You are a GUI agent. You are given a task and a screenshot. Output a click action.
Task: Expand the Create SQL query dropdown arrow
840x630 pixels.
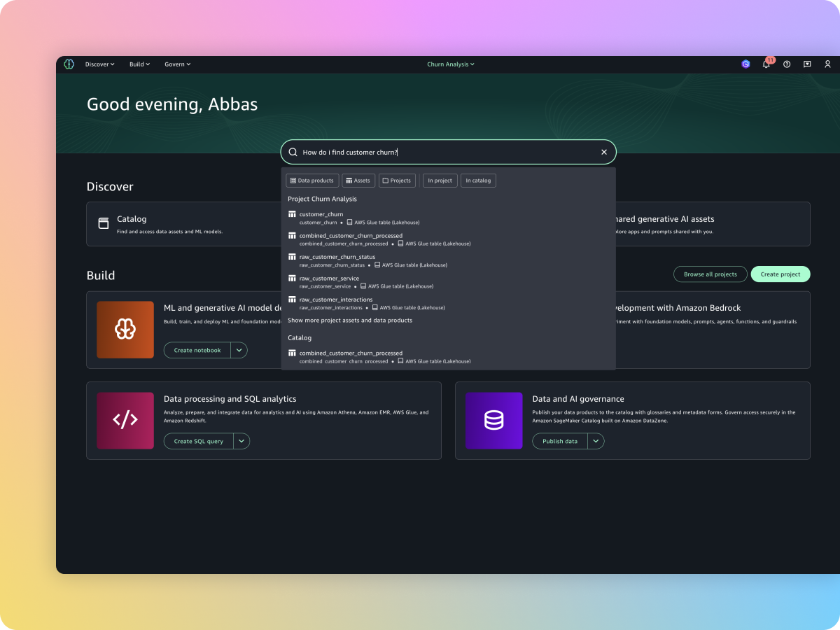[241, 441]
